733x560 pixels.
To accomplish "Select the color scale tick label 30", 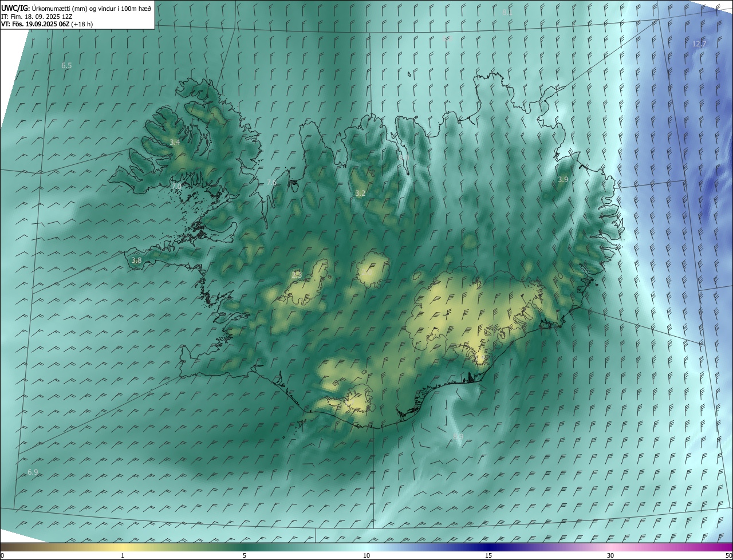I will point(610,555).
